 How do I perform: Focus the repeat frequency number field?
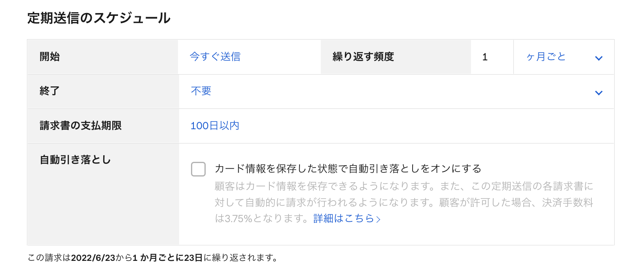click(x=491, y=57)
